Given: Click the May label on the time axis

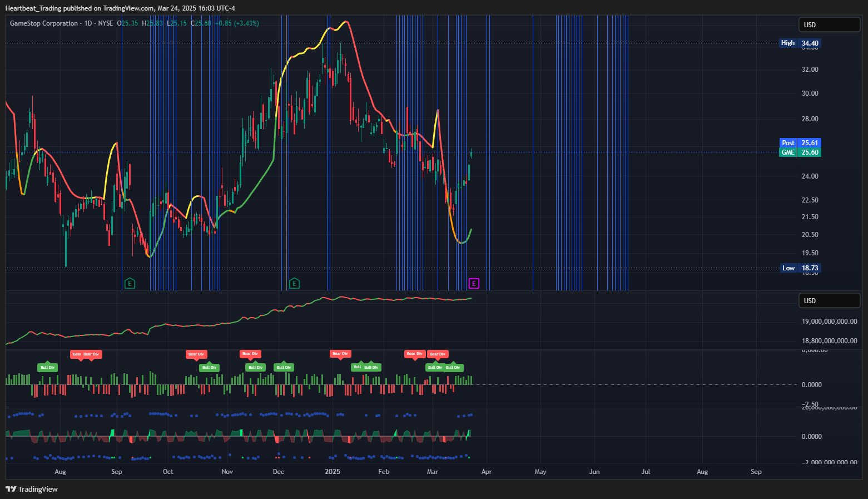Looking at the screenshot, I should coord(540,472).
